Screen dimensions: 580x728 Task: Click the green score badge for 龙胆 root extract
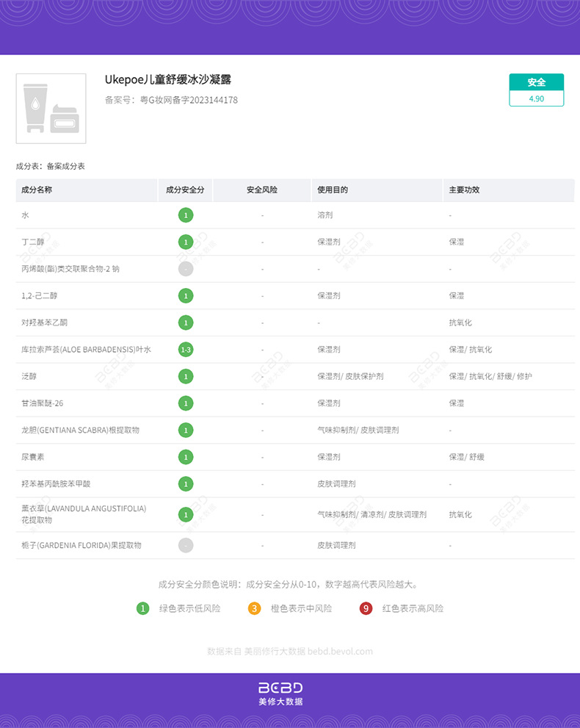186,430
